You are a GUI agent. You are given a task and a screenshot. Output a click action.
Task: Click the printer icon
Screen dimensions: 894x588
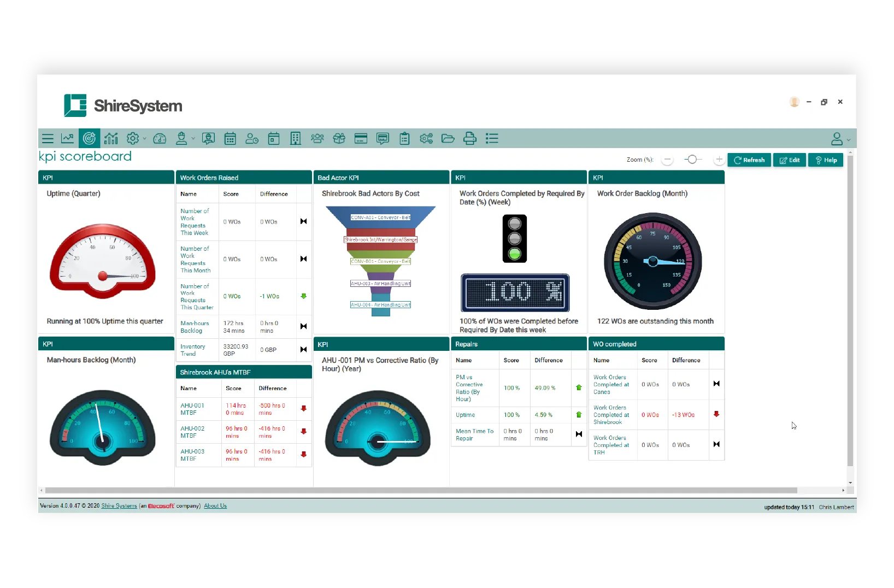tap(470, 139)
